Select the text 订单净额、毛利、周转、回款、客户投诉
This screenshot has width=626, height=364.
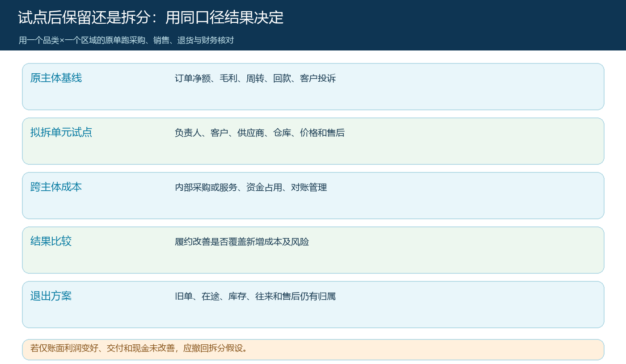[255, 79]
